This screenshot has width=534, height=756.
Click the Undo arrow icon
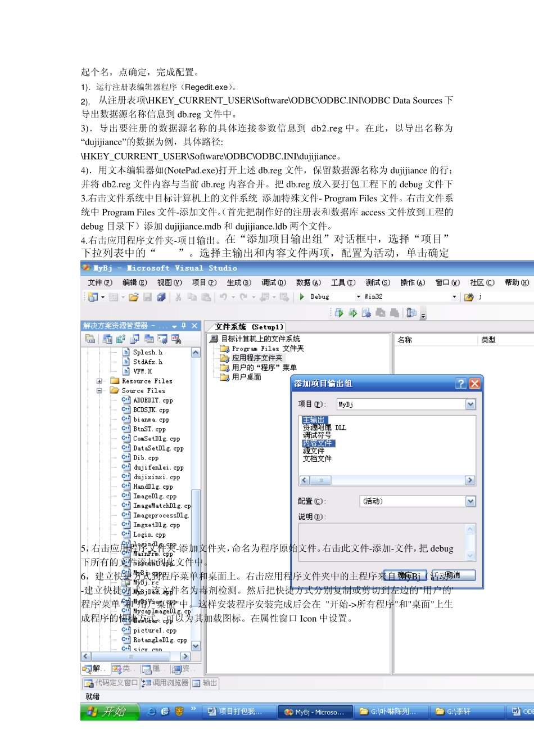click(223, 297)
